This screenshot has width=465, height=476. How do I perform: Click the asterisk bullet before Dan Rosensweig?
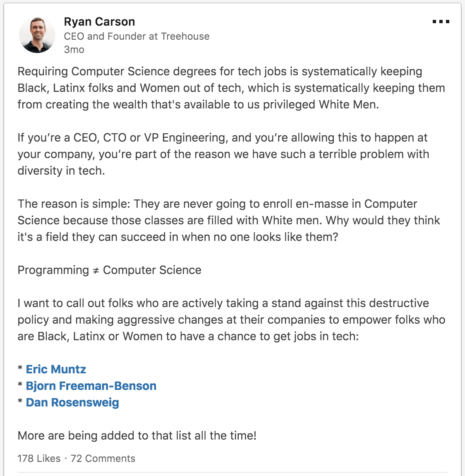tap(20, 401)
